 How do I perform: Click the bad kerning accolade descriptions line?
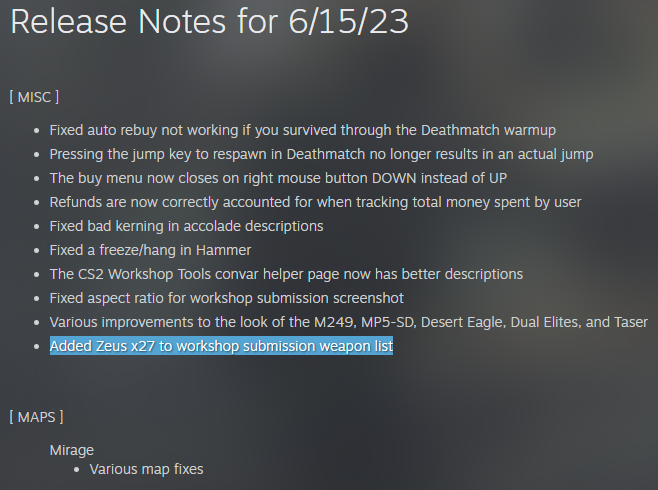(186, 226)
